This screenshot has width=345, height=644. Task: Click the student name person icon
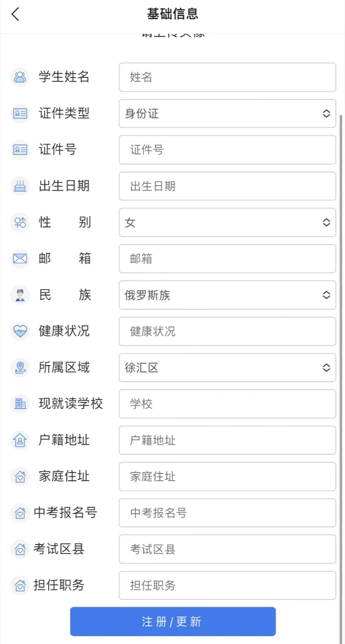20,77
